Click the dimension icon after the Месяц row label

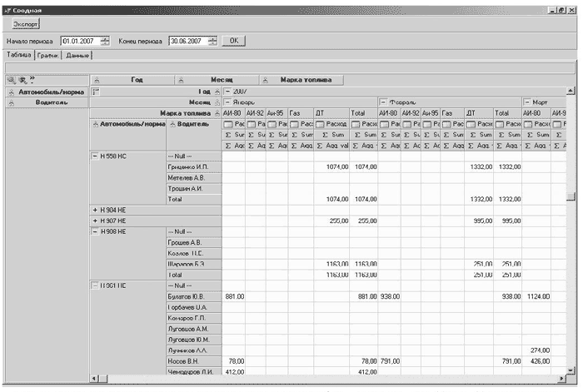(x=217, y=102)
